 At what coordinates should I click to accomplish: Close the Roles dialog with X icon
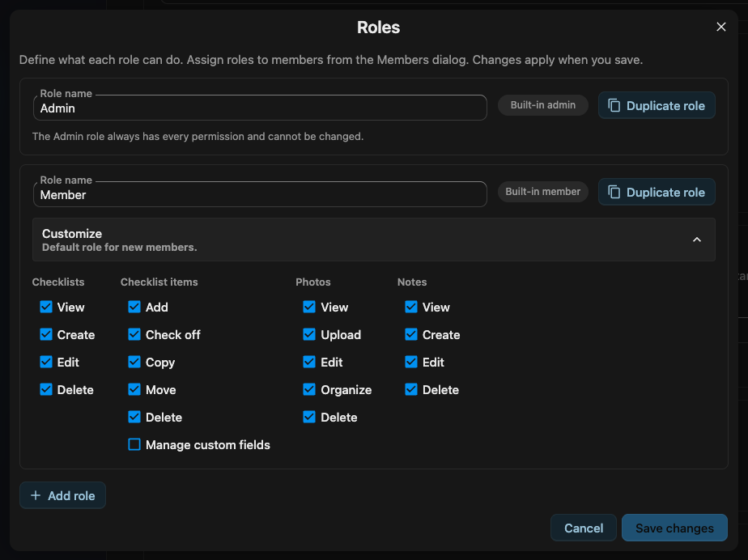pyautogui.click(x=720, y=28)
